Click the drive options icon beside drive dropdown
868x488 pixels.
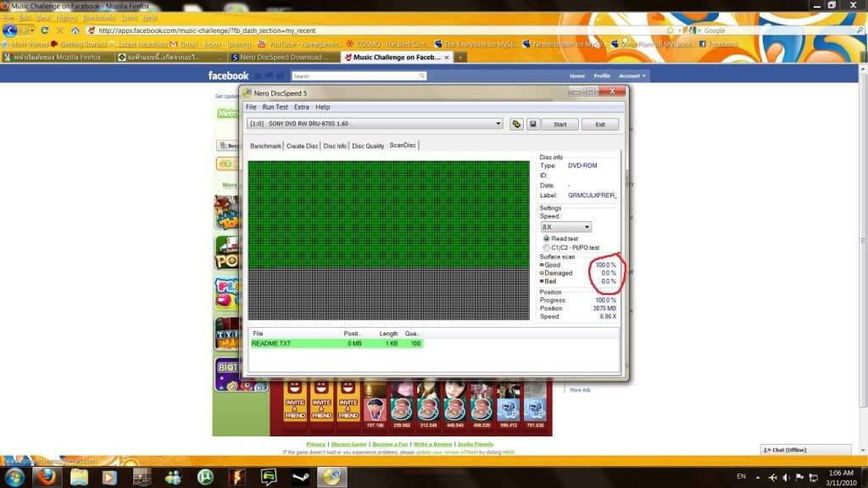click(516, 124)
